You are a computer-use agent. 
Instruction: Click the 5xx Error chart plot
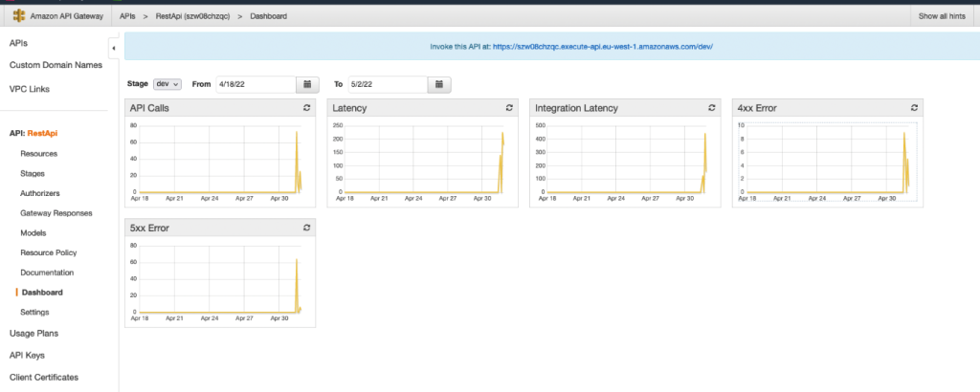[x=221, y=278]
